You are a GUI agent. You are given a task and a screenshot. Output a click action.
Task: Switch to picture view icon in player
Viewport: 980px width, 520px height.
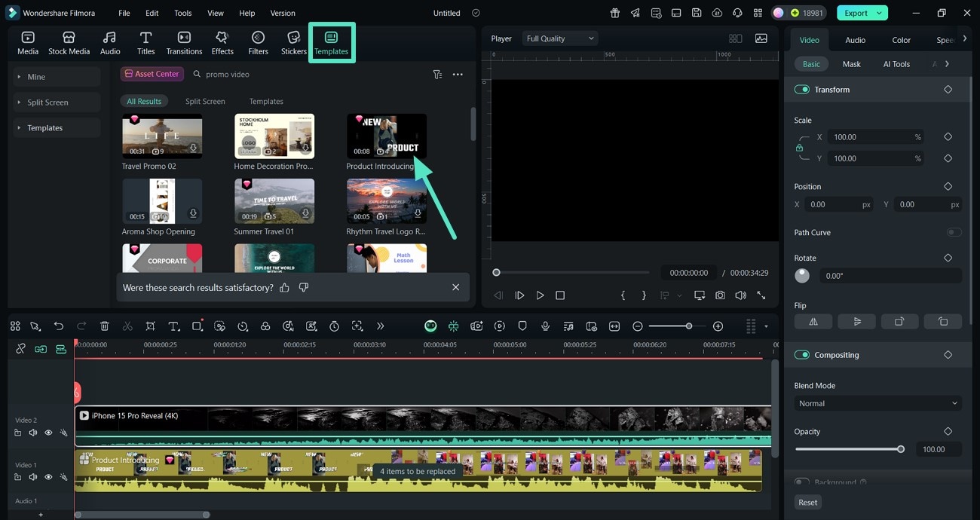coord(761,38)
